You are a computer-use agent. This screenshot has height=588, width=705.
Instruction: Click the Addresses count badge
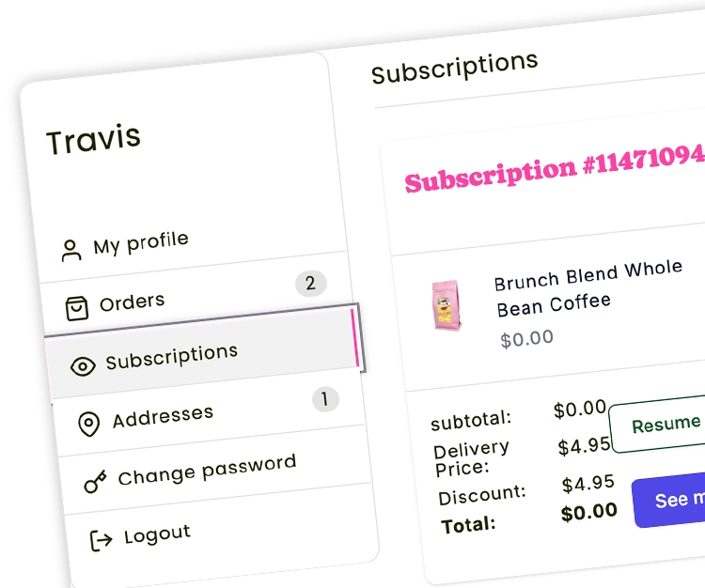tap(324, 400)
